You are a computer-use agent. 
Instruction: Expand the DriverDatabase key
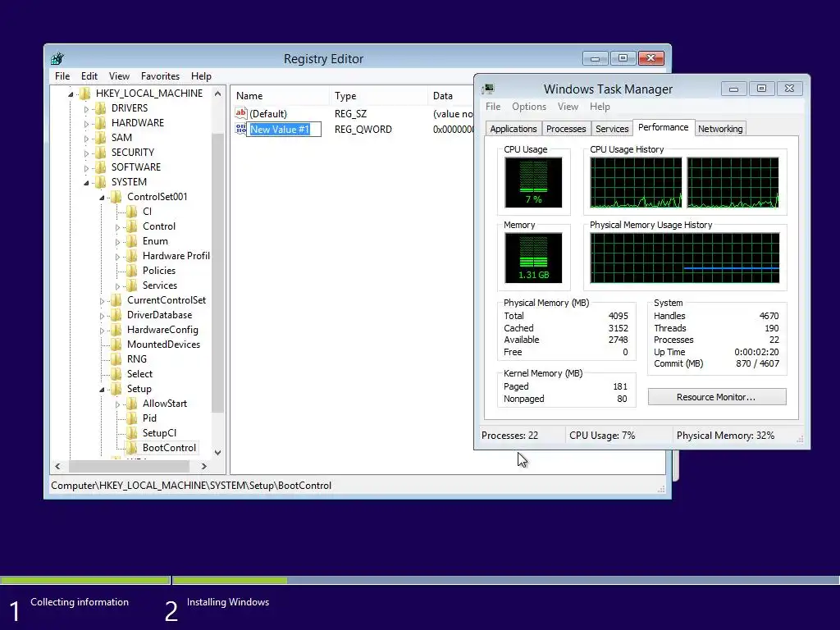[102, 316]
